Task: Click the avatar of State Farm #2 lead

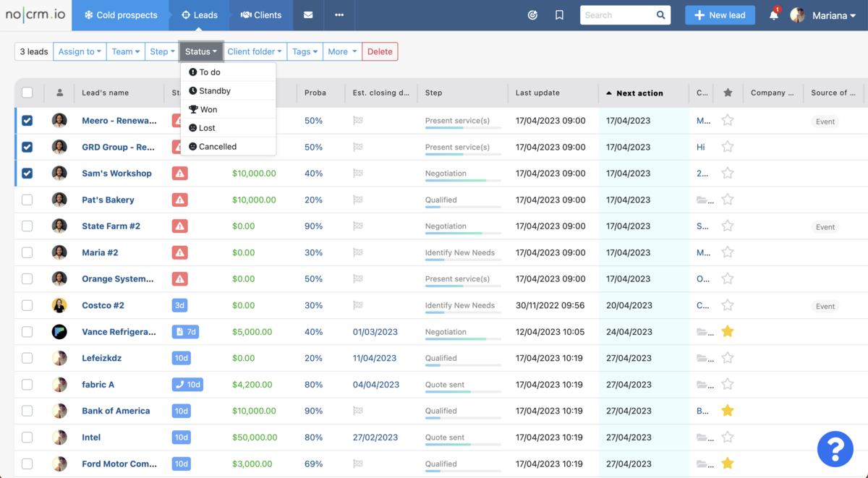Action: point(59,226)
